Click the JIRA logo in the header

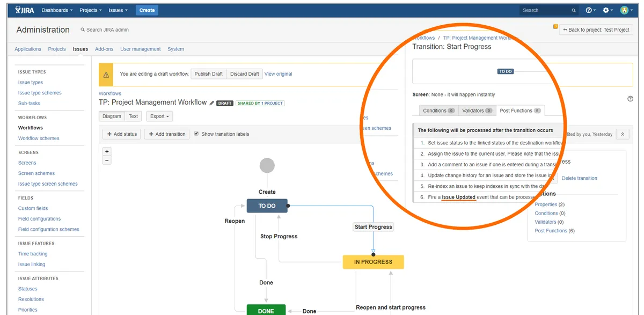(x=25, y=10)
